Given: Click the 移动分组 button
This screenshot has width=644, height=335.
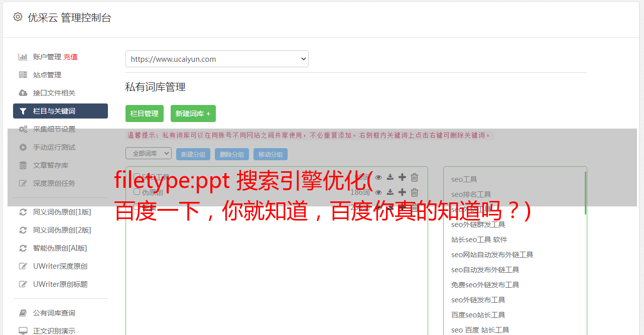Looking at the screenshot, I should 271,154.
